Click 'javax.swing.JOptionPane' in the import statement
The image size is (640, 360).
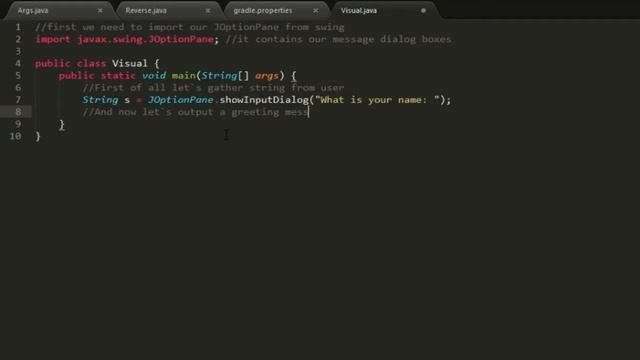coord(145,39)
